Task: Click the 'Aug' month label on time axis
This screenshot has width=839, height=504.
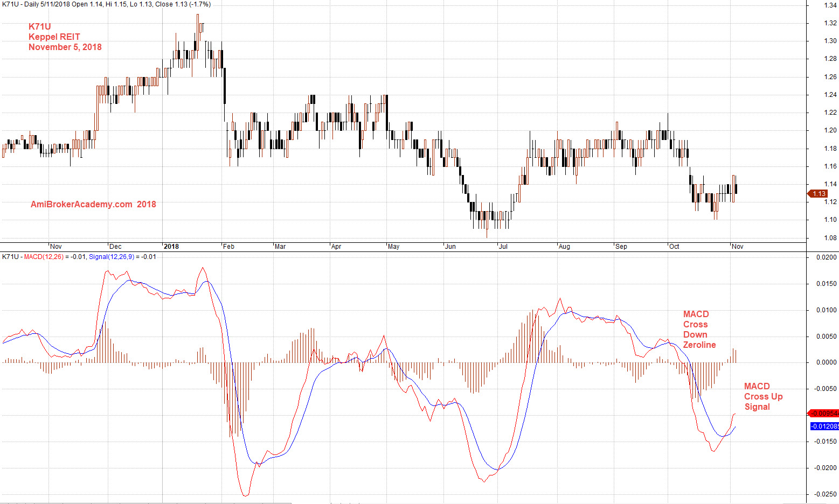Action: 564,247
